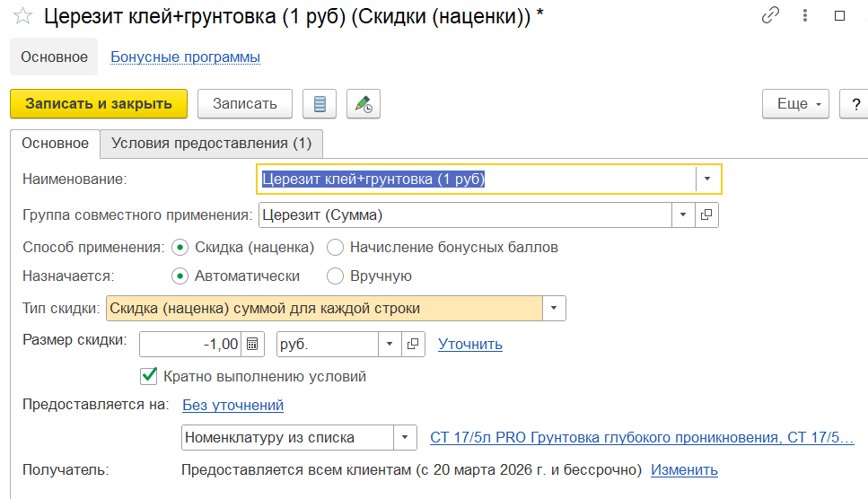The width and height of the screenshot is (868, 499).
Task: Choose Вручную assignment option
Action: [336, 276]
